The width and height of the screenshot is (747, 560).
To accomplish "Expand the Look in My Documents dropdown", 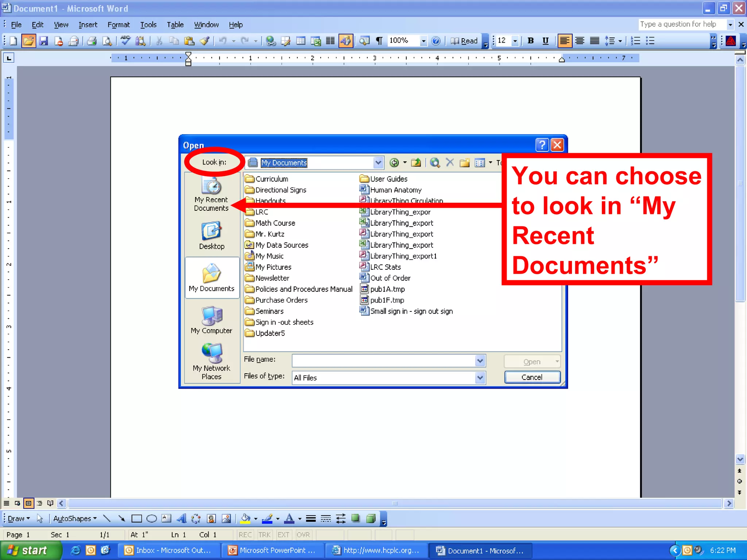I will point(378,163).
